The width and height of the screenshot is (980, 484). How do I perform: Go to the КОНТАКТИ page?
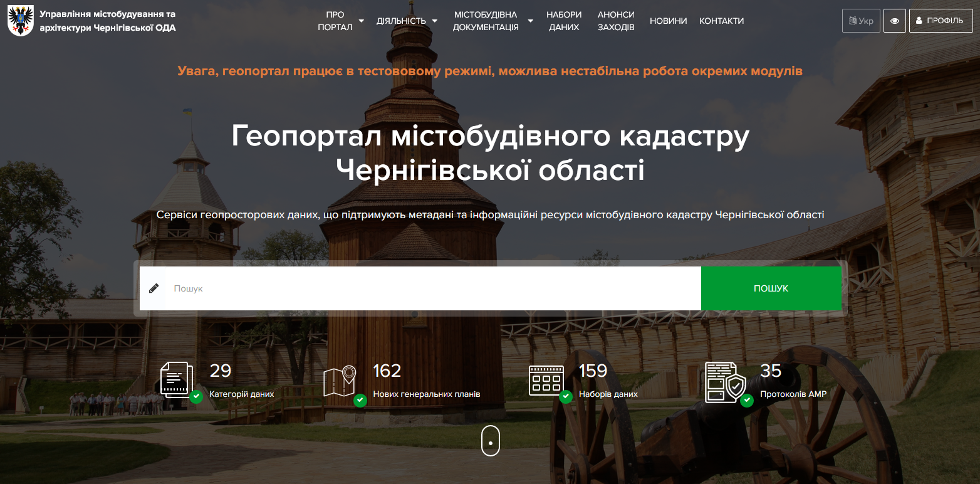coord(721,21)
